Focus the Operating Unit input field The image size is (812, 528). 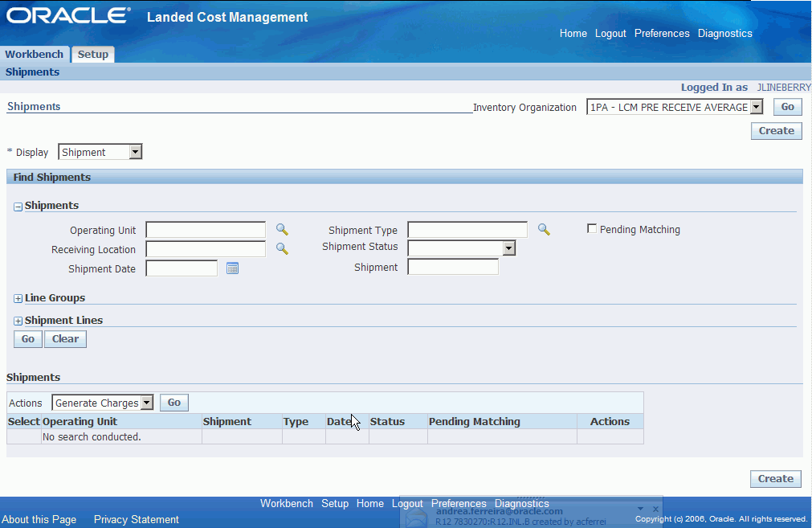coord(206,230)
